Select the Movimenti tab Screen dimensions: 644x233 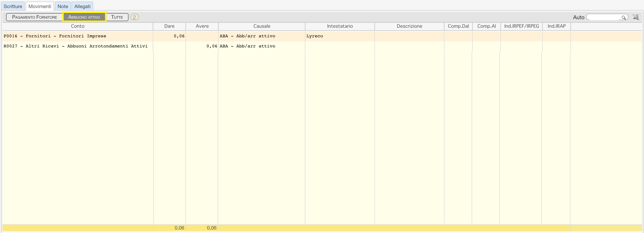[x=40, y=6]
